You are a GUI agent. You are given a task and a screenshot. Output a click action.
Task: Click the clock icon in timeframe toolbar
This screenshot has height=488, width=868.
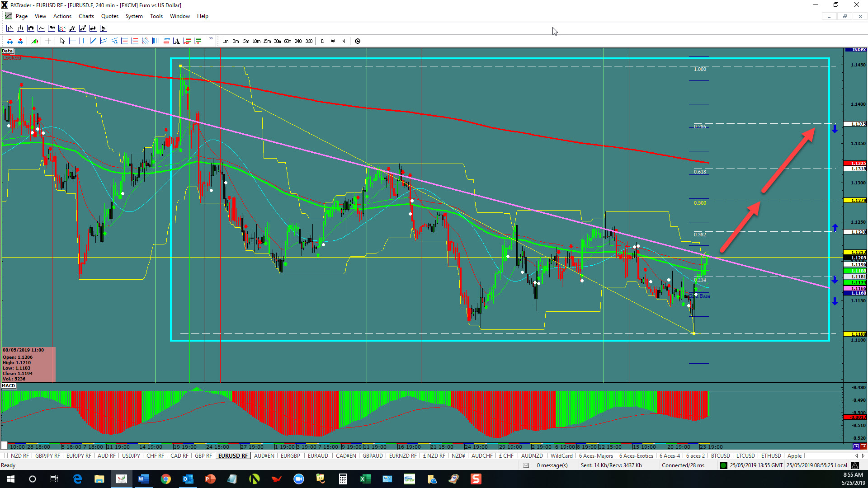coord(358,41)
